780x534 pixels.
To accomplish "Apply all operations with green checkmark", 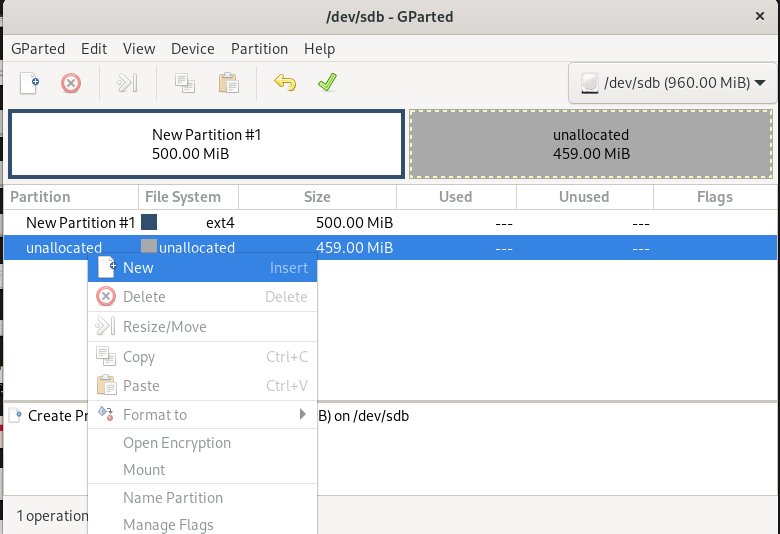I will coord(327,83).
